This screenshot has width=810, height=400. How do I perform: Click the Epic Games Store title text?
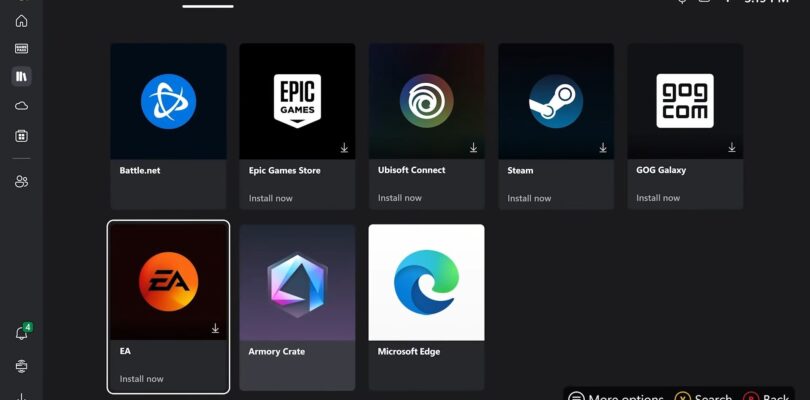[x=284, y=170]
